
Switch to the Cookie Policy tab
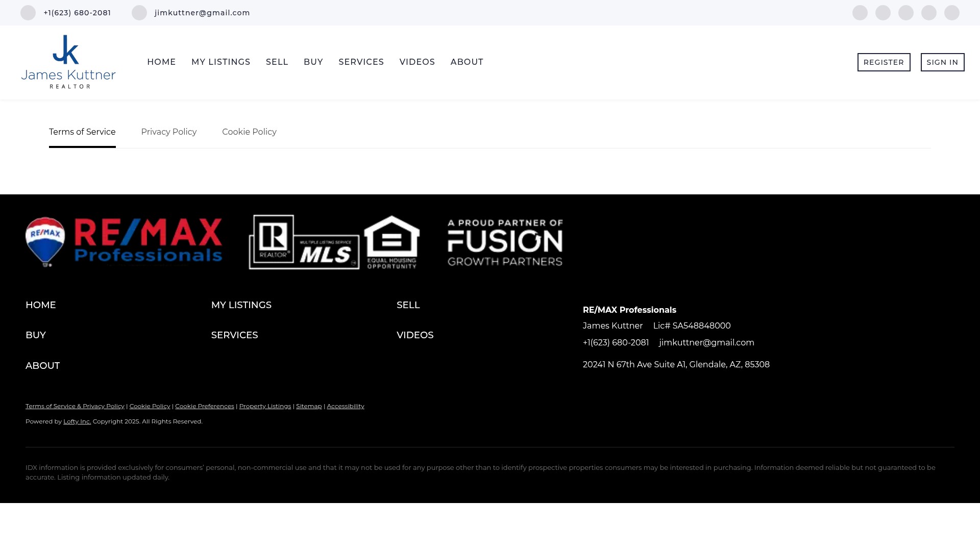tap(249, 132)
